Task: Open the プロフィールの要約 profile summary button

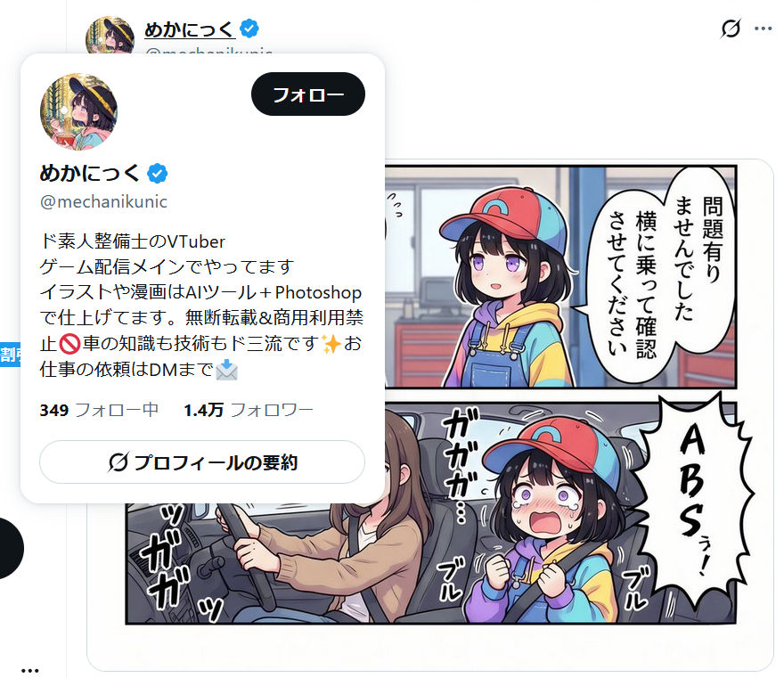Action: point(202,462)
